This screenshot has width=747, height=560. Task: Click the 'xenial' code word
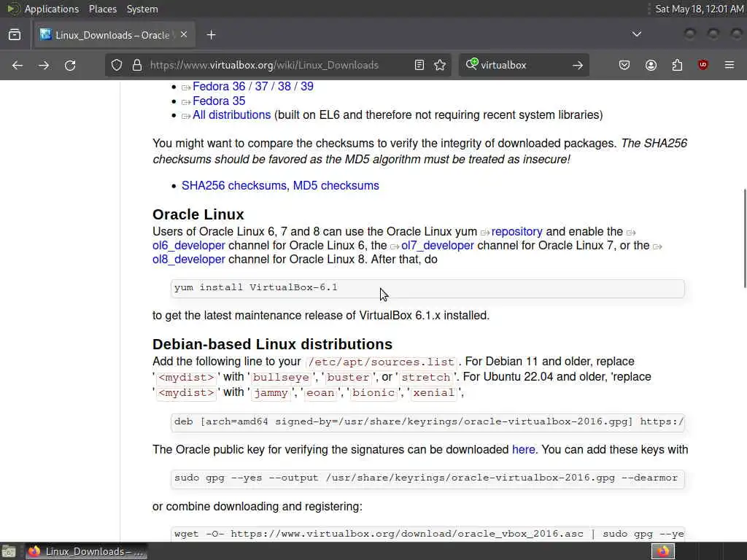433,392
